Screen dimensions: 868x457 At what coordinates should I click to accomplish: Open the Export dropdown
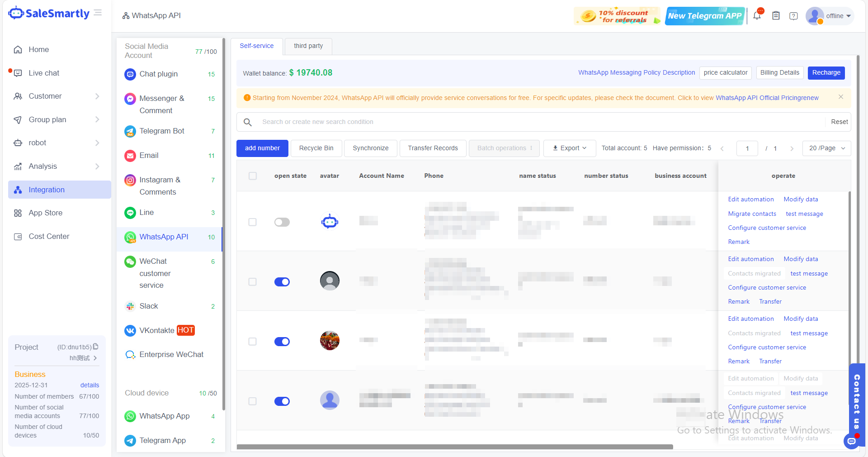tap(570, 148)
